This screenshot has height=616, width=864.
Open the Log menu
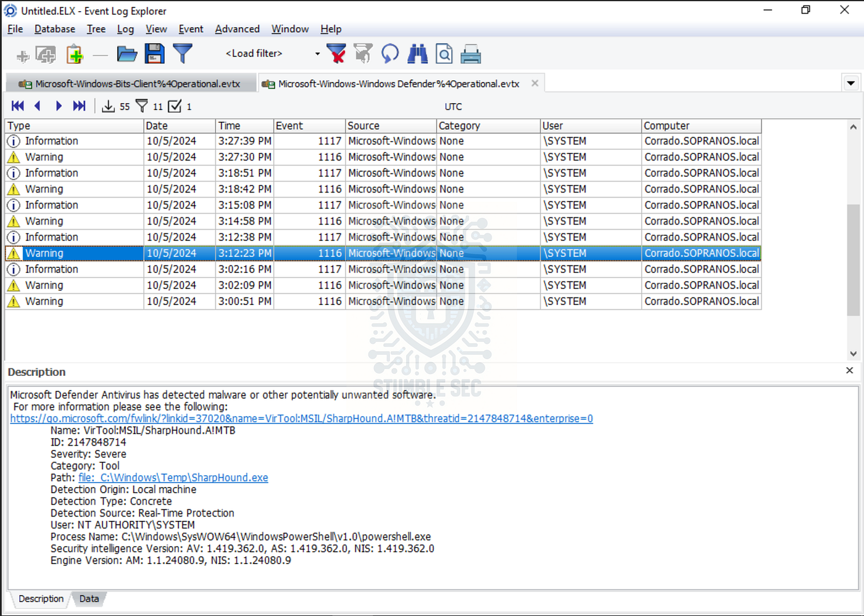(x=125, y=29)
